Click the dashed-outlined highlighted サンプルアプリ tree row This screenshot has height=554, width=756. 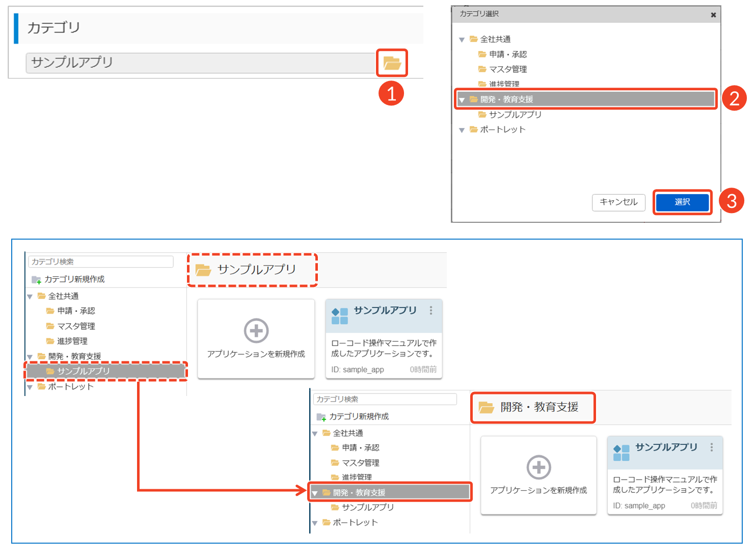(x=106, y=371)
